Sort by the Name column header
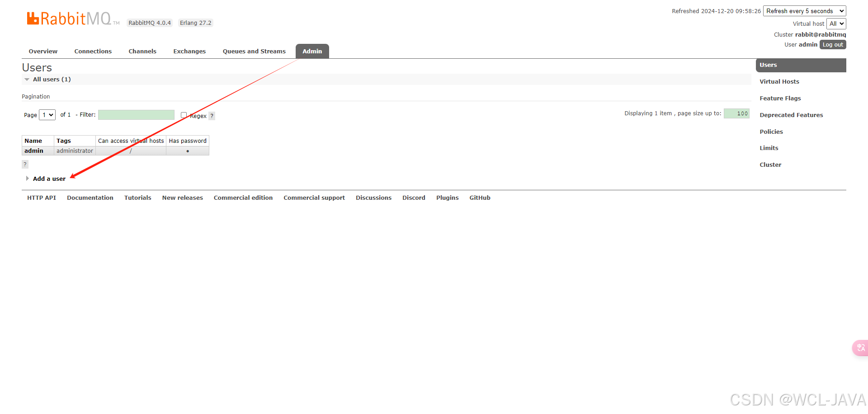868x414 pixels. click(38, 141)
